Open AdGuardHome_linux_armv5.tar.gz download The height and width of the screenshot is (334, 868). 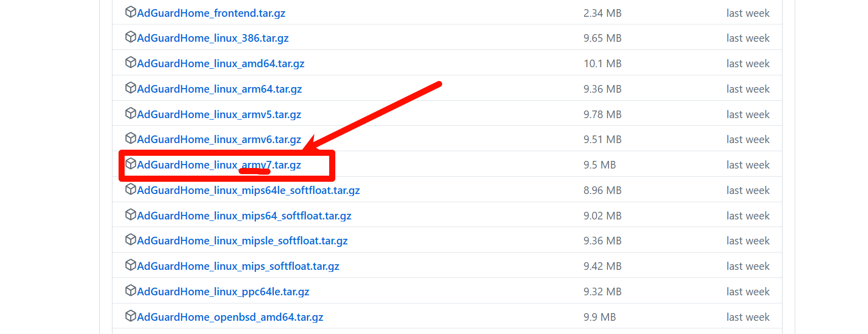[x=219, y=115]
